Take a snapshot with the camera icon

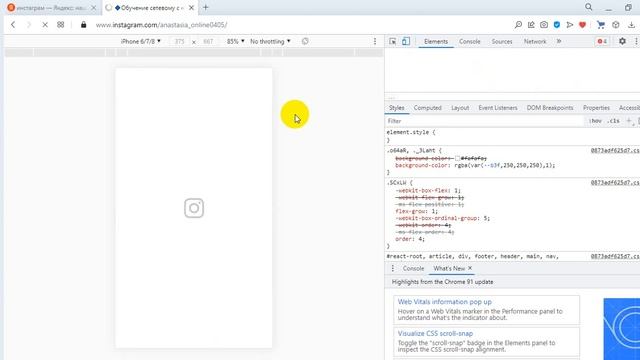coord(544,25)
